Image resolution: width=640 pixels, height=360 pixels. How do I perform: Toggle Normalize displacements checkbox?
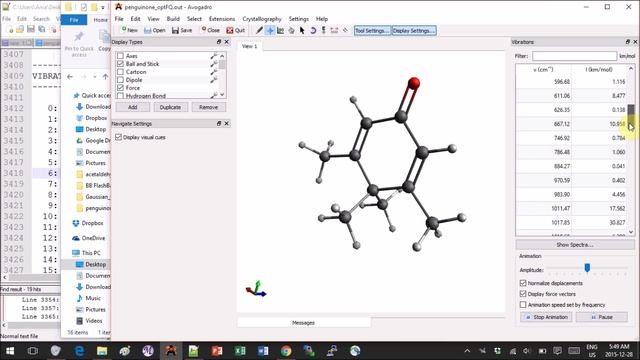point(523,283)
